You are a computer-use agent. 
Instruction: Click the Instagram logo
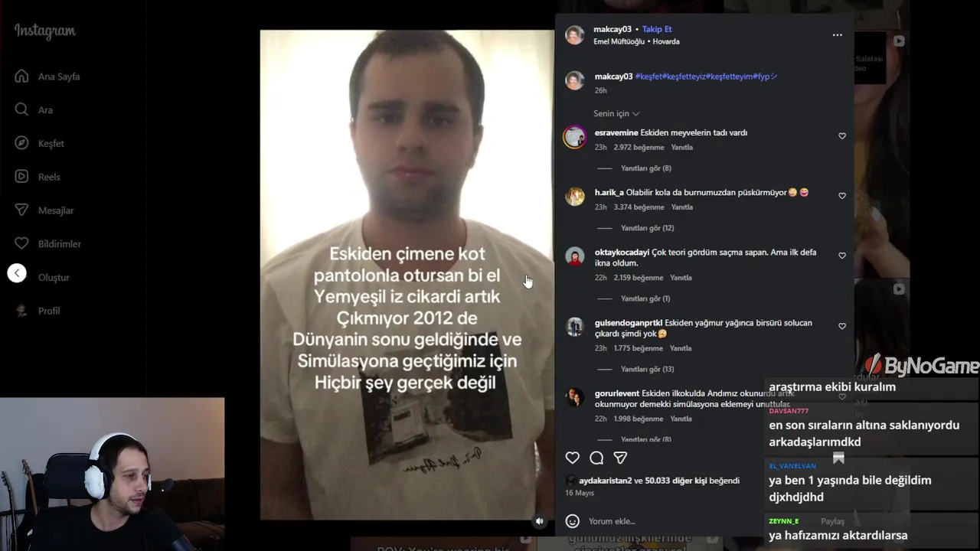pos(45,31)
